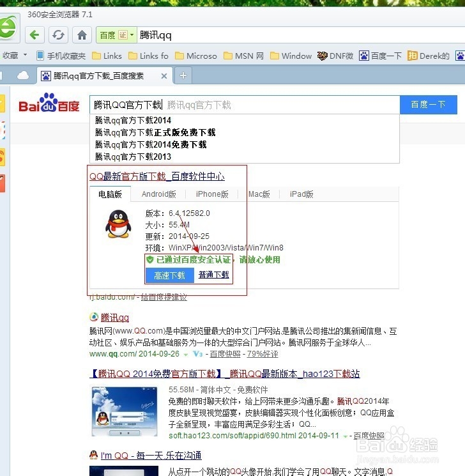Image resolution: width=465 pixels, height=476 pixels.
Task: Click the Baidu logo
Action: coord(49,103)
